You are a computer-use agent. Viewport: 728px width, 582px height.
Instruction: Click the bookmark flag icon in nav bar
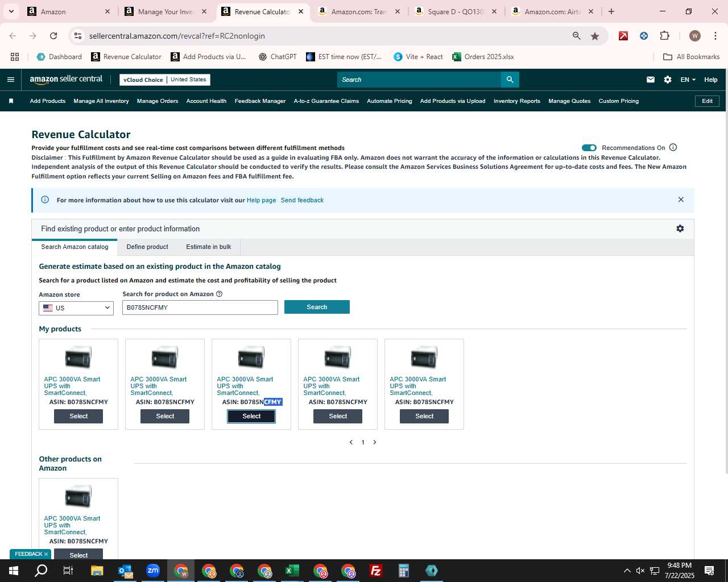[x=11, y=101]
